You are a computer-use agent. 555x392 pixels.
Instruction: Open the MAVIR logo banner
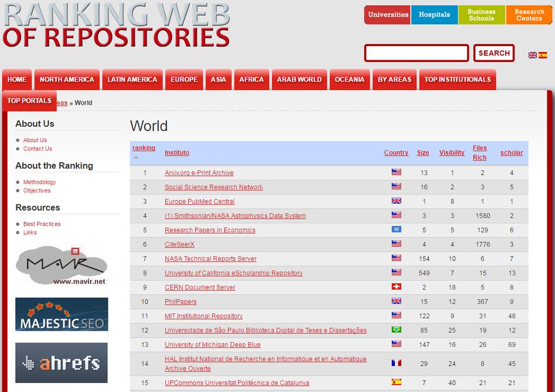(x=62, y=266)
